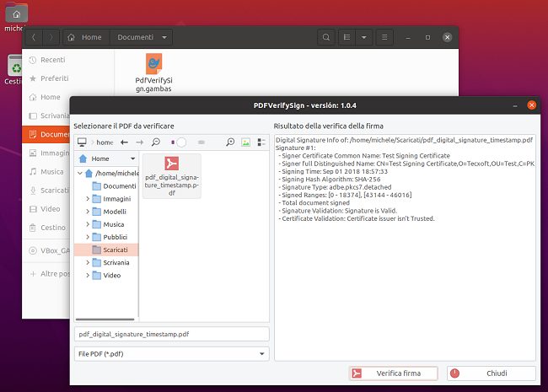
Task: Select Recenti in the Files sidebar
Action: tap(68, 60)
